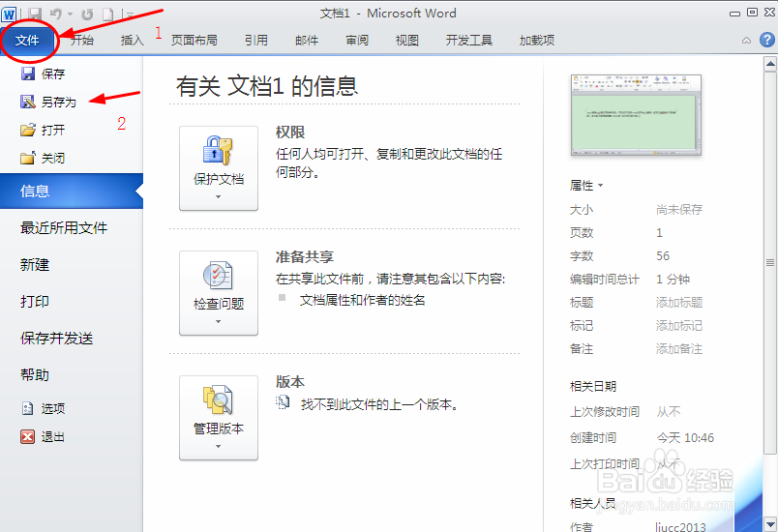778x532 pixels.
Task: Switch to the 插入 ribbon tab
Action: pos(132,41)
